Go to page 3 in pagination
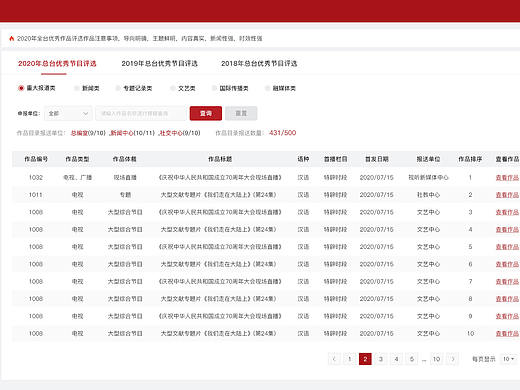This screenshot has width=520, height=390. pyautogui.click(x=381, y=359)
